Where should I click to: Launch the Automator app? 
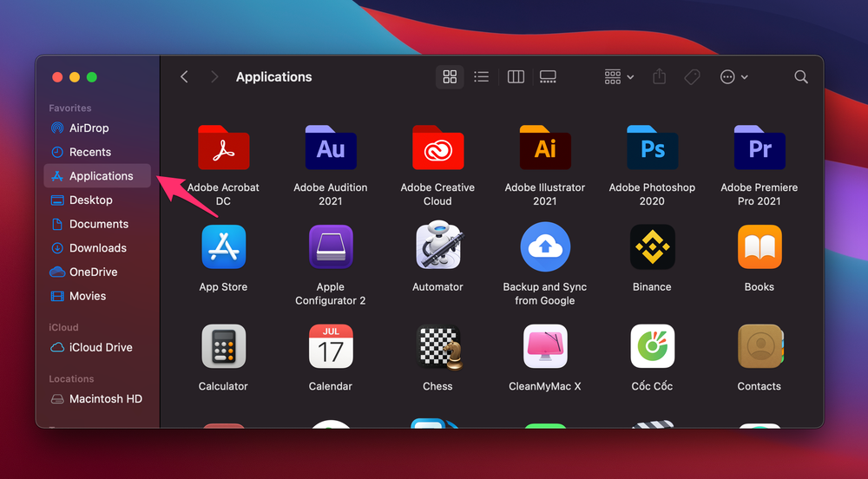pyautogui.click(x=437, y=247)
